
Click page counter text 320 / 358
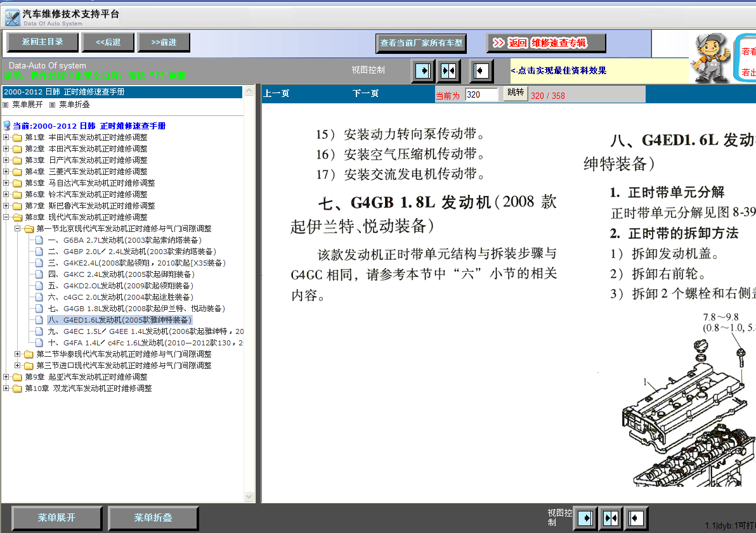(548, 96)
